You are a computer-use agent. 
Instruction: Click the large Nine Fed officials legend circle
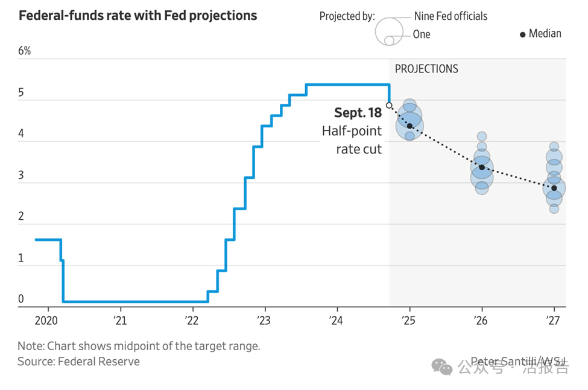click(389, 30)
